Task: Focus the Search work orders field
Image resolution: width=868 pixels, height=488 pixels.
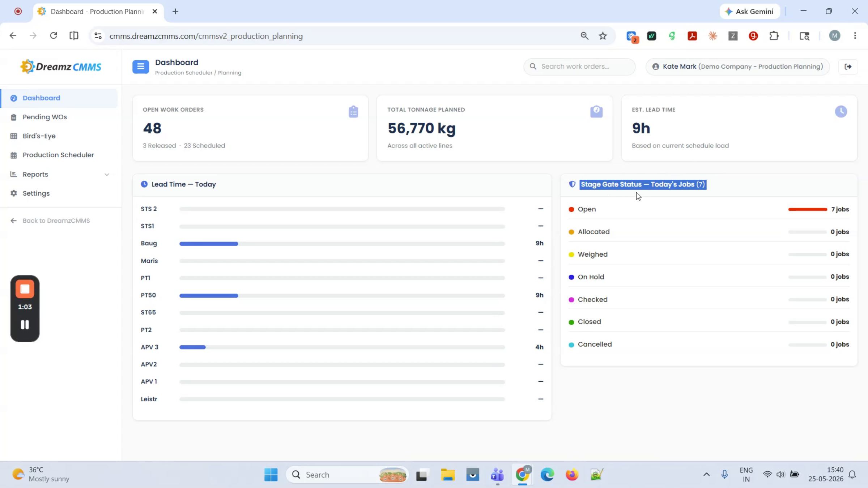Action: point(579,67)
